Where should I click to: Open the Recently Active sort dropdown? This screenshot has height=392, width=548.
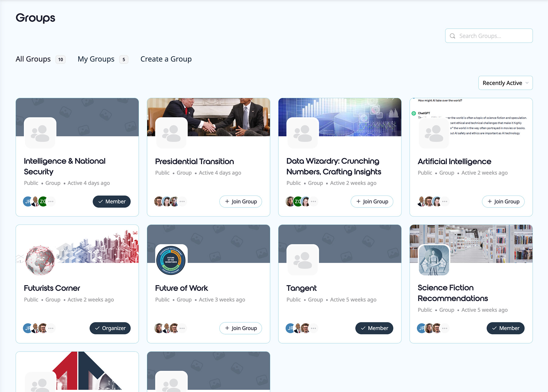tap(505, 83)
